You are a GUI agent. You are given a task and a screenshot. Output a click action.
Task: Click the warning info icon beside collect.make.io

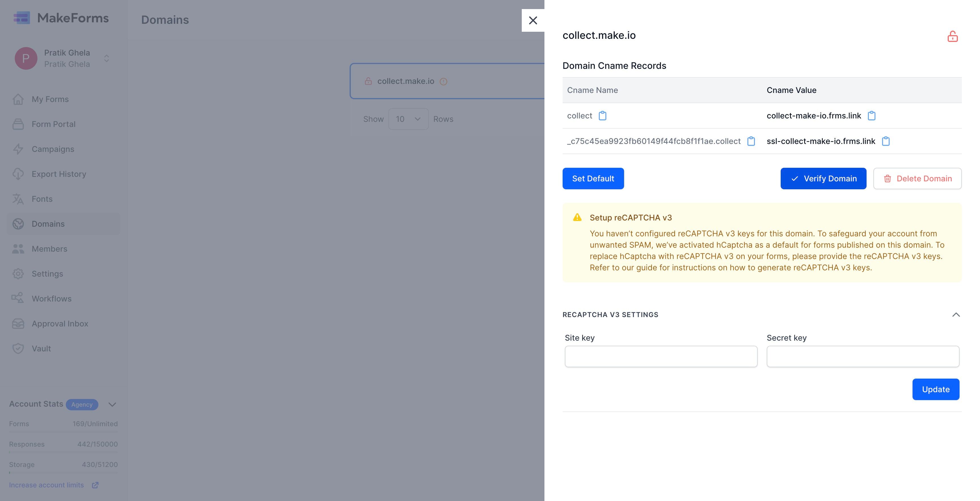(443, 81)
